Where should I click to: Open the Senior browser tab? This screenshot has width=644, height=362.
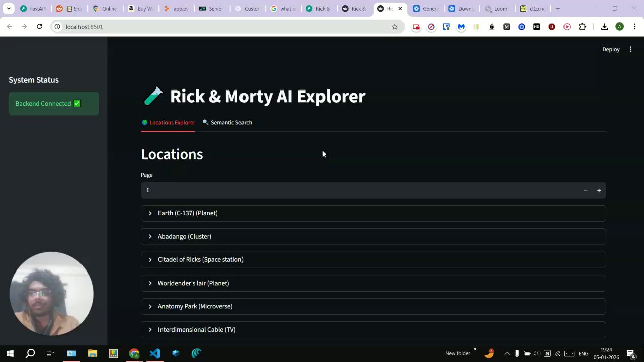(x=212, y=9)
